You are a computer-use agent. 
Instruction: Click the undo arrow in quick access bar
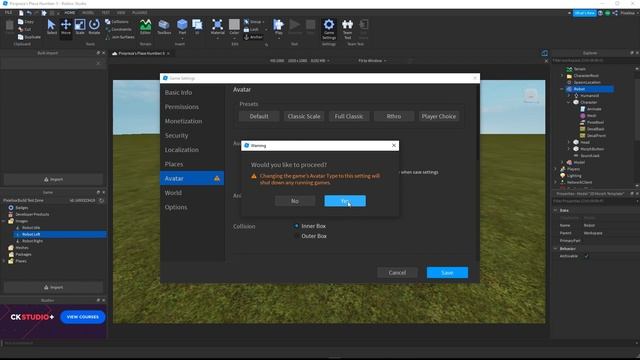point(29,13)
